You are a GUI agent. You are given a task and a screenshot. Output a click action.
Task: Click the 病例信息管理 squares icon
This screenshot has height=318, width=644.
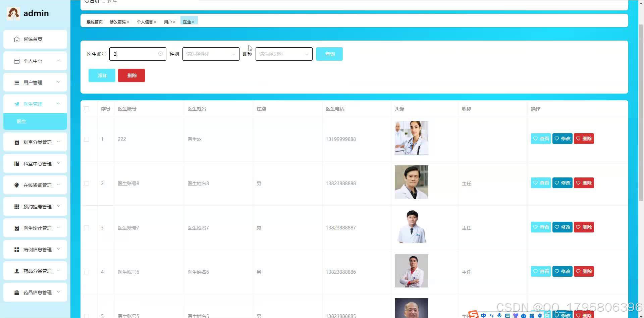point(17,250)
